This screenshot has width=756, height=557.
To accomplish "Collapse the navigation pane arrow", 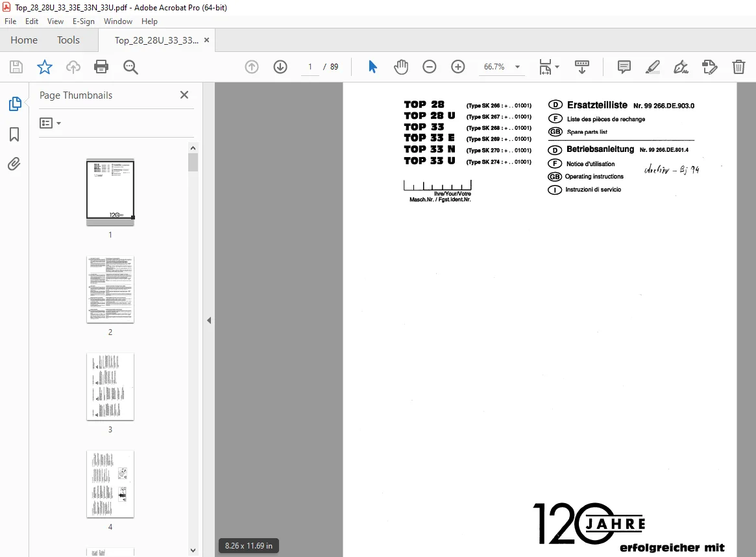I will pyautogui.click(x=209, y=320).
